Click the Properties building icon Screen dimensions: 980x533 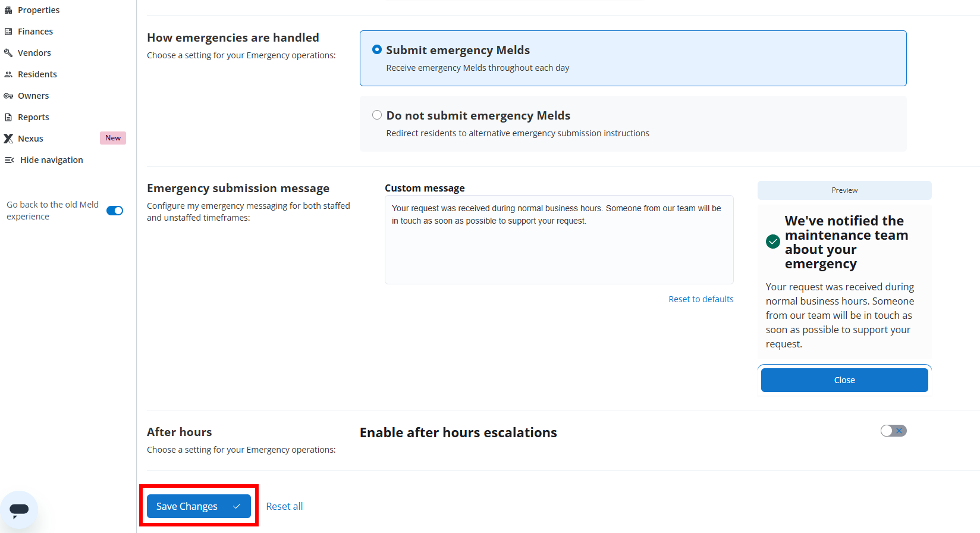pos(8,10)
